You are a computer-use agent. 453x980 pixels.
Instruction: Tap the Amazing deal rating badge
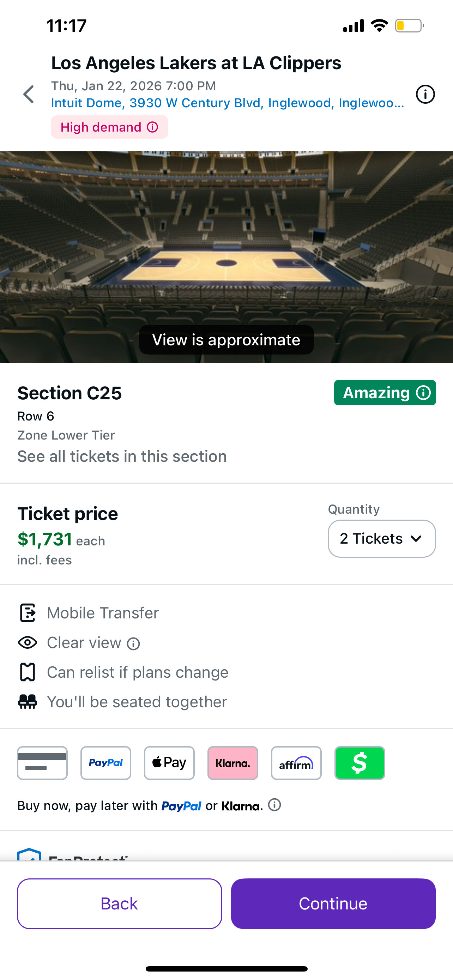pyautogui.click(x=385, y=393)
